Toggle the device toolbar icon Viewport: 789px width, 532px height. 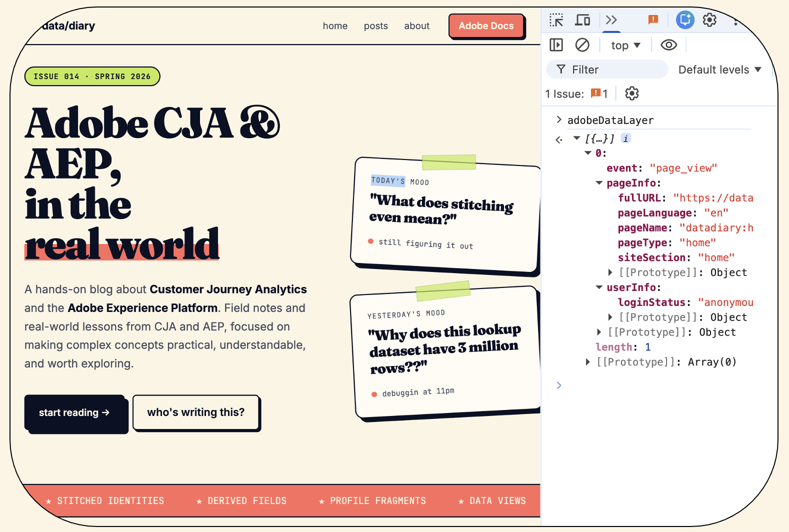point(582,20)
